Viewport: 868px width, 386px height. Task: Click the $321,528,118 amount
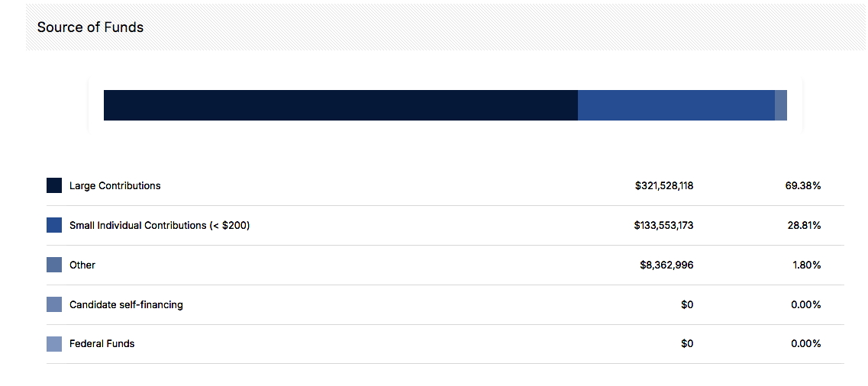664,186
